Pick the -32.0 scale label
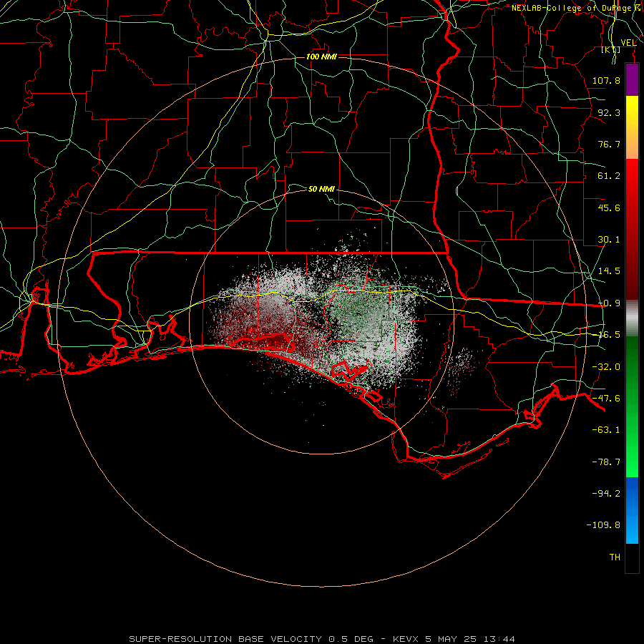 click(606, 367)
